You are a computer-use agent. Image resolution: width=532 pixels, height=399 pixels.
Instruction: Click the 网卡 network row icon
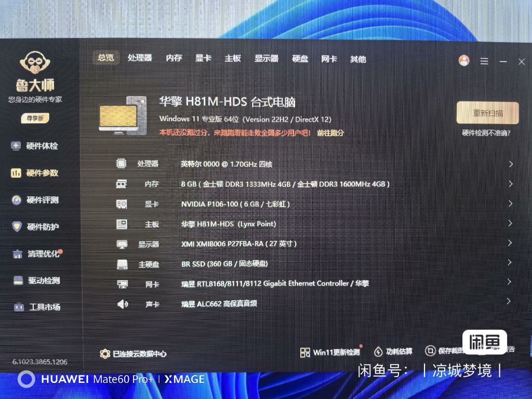122,284
